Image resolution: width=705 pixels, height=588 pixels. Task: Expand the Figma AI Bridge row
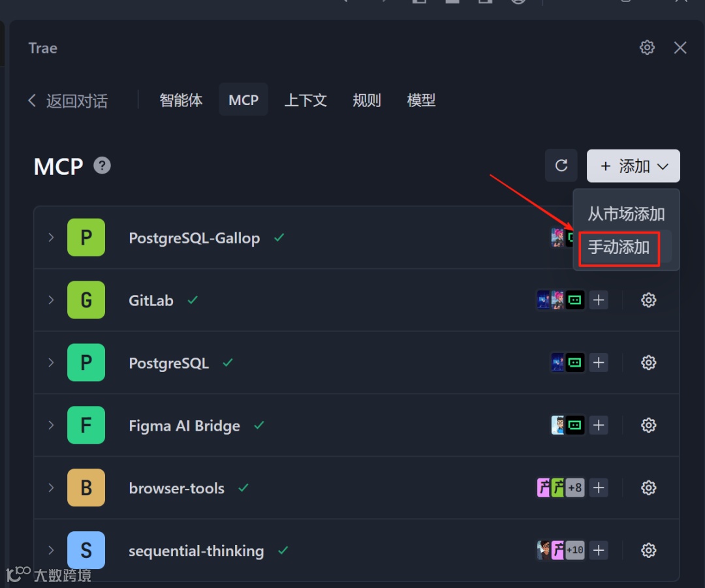(x=51, y=425)
